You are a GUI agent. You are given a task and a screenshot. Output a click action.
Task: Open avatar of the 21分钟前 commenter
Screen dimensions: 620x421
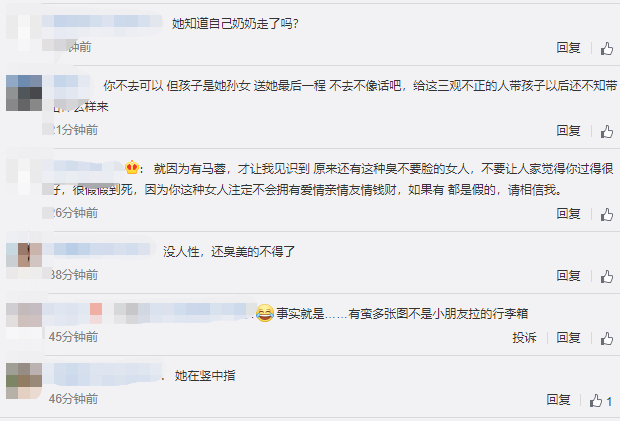(24, 93)
